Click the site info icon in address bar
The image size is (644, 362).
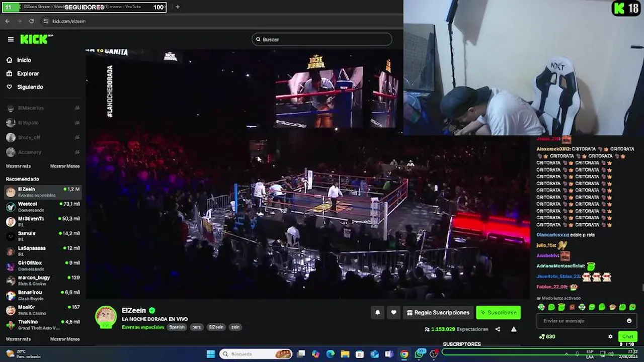(45, 21)
